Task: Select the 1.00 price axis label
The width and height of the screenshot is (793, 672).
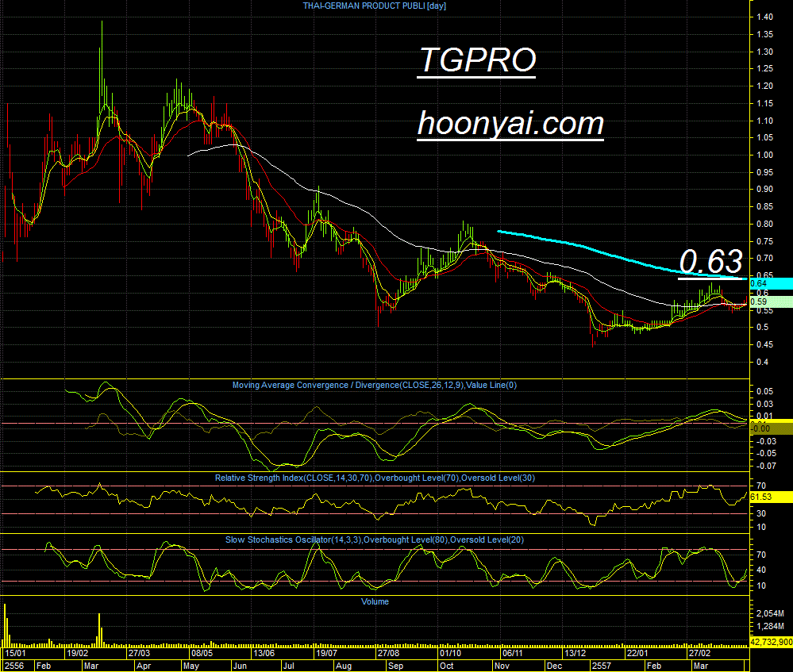Action: [x=764, y=156]
